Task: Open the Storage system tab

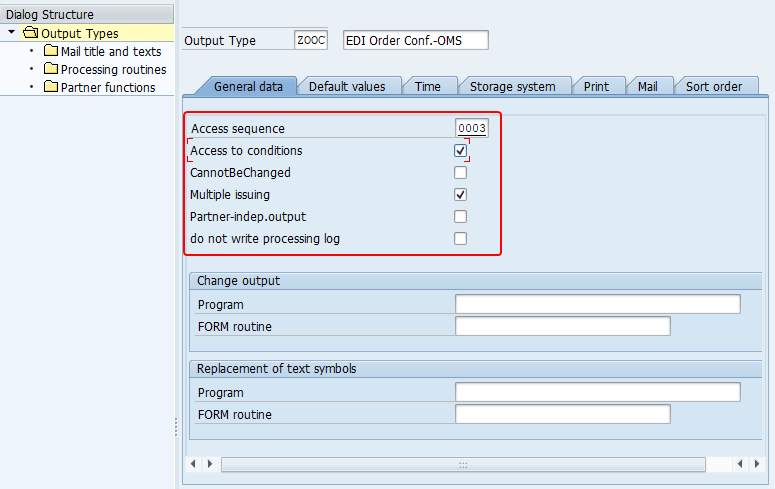Action: tap(513, 87)
